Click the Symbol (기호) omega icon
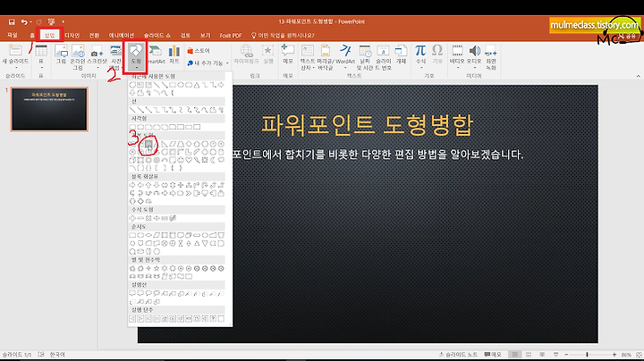 [x=437, y=55]
